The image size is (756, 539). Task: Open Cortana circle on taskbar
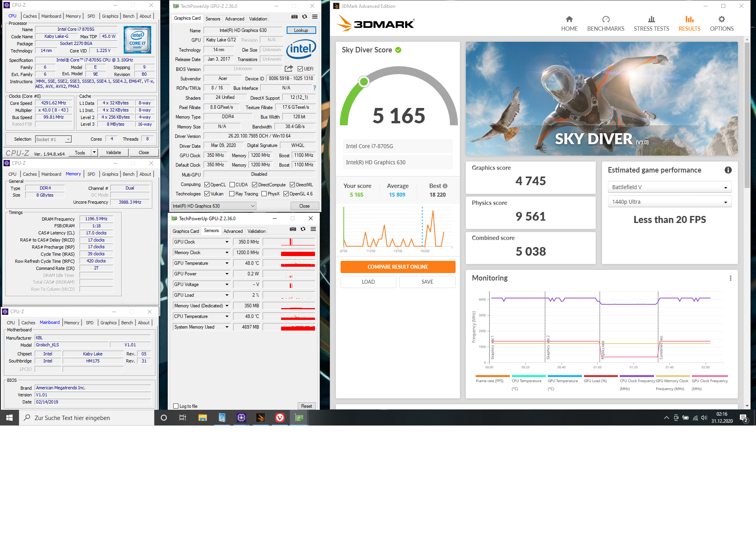point(164,418)
